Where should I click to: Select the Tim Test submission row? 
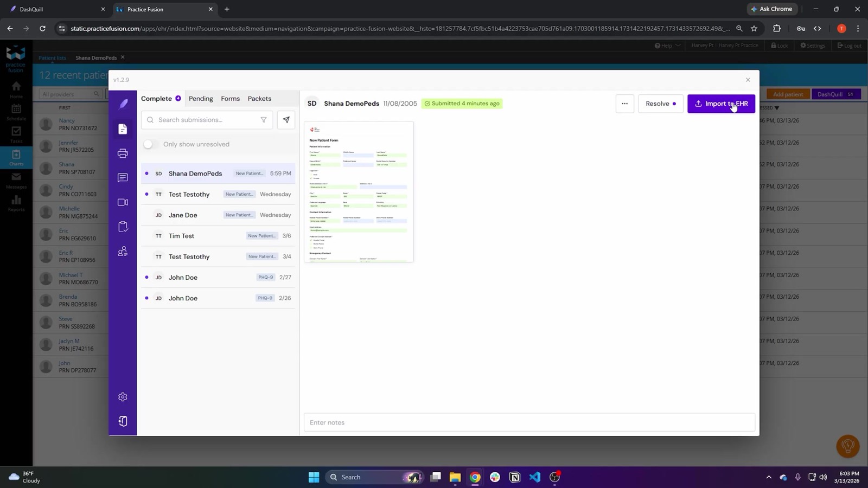pos(218,236)
